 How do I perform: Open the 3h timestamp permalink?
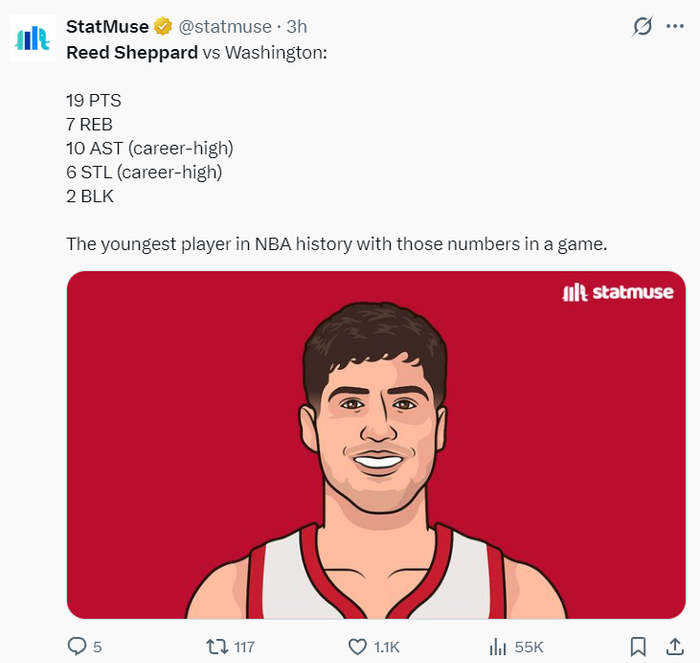[295, 26]
